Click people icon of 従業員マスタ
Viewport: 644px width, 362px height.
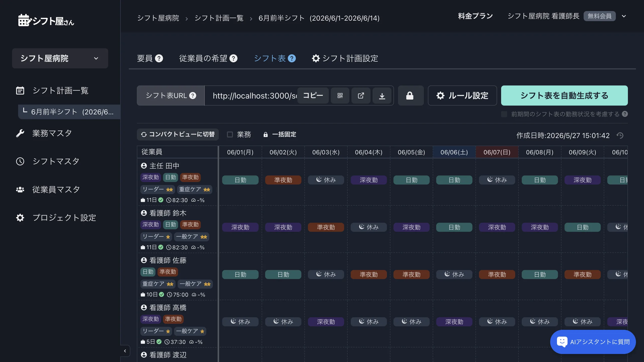click(x=20, y=190)
